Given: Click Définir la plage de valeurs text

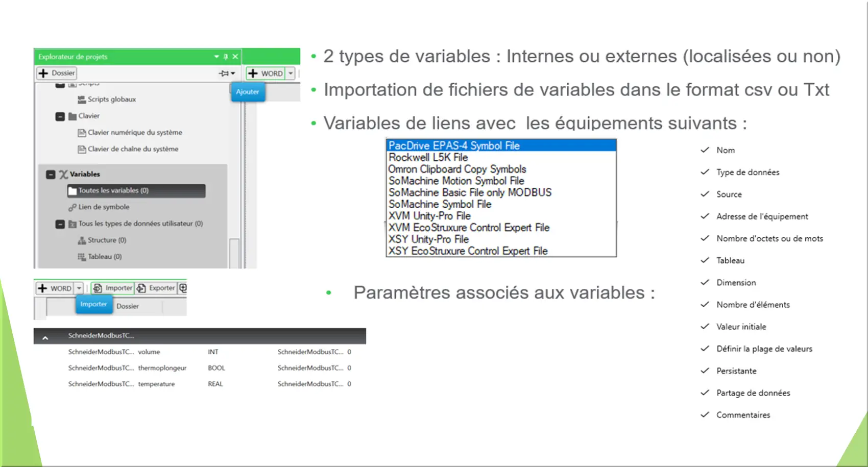Looking at the screenshot, I should pos(764,349).
